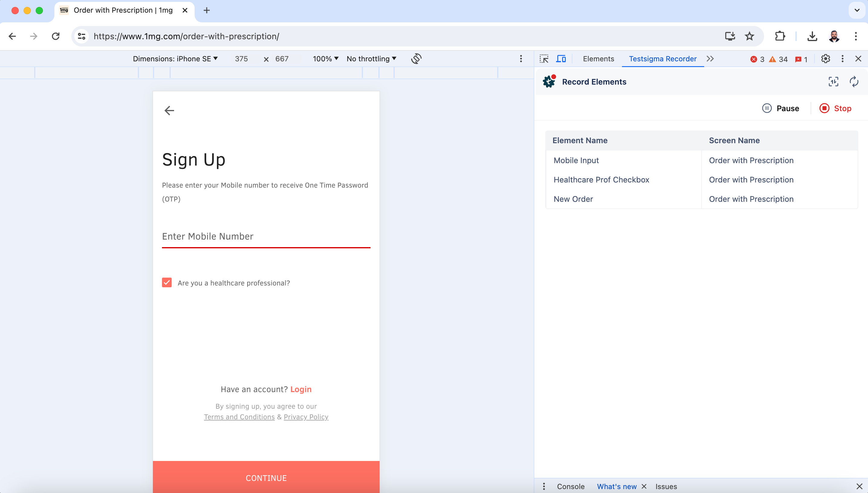The height and width of the screenshot is (493, 868).
Task: Open the Extensions puzzle icon
Action: [x=780, y=36]
